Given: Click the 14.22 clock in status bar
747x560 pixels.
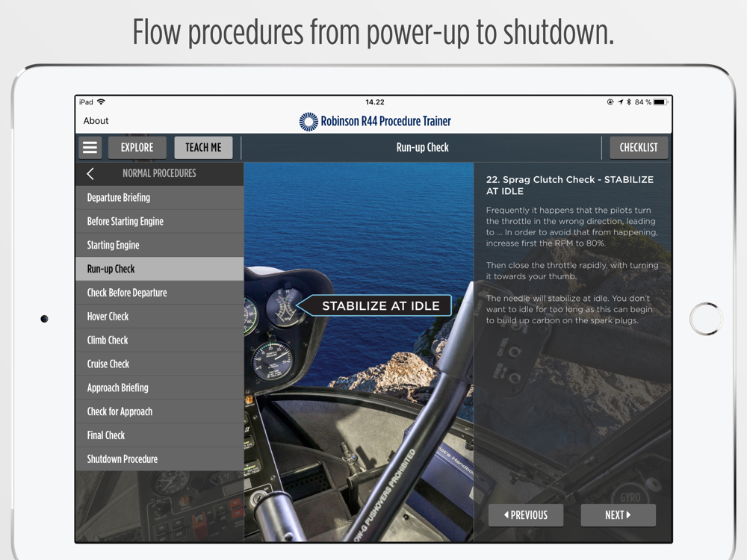Looking at the screenshot, I should coord(375,102).
